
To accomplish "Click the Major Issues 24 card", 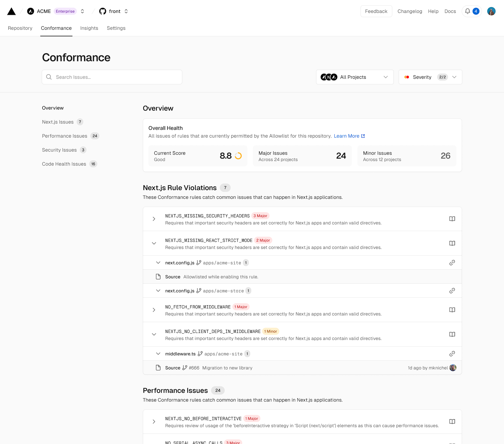I will coord(302,156).
